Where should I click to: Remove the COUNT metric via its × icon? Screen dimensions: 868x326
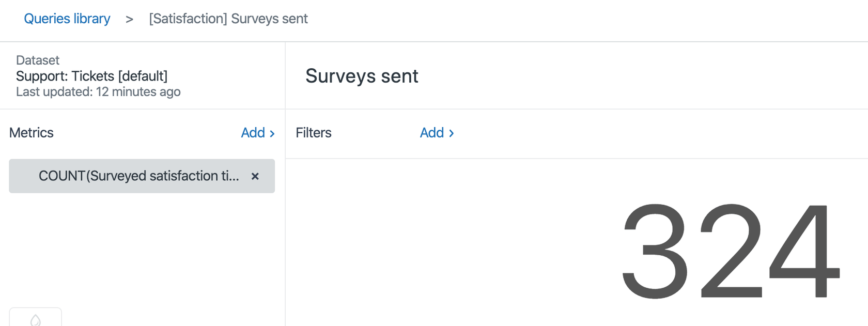255,176
